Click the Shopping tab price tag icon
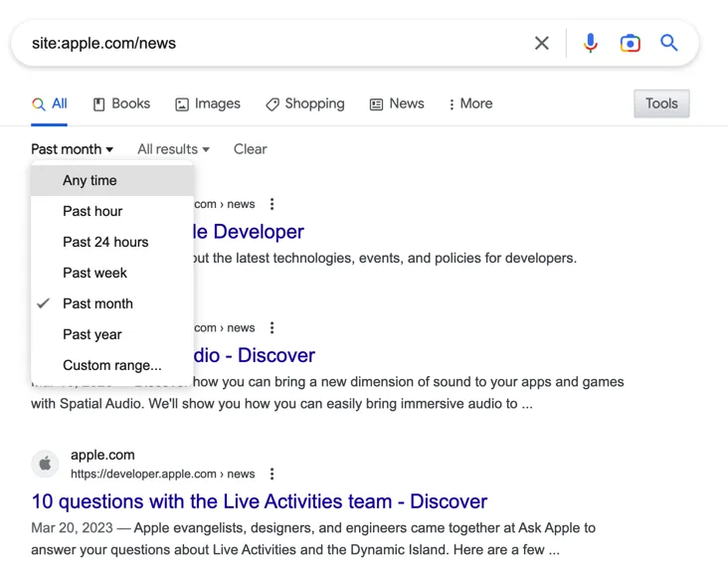This screenshot has width=728, height=579. click(x=273, y=104)
